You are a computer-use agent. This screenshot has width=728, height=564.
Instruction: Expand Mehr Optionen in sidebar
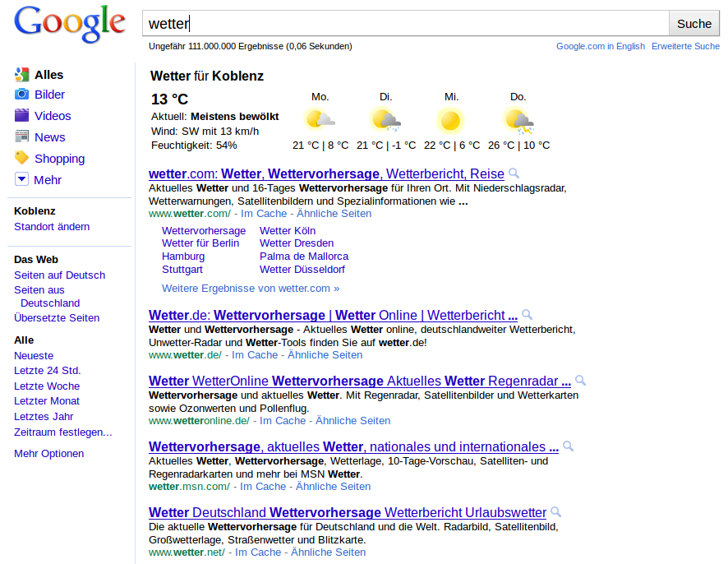(x=48, y=454)
